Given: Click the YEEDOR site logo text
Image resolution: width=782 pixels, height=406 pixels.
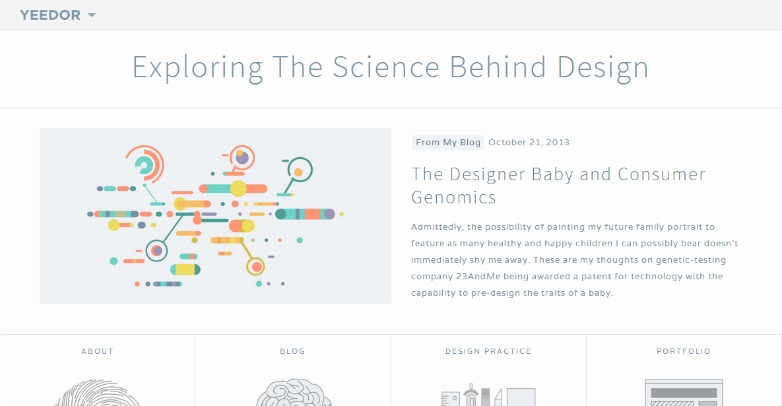Looking at the screenshot, I should 50,15.
